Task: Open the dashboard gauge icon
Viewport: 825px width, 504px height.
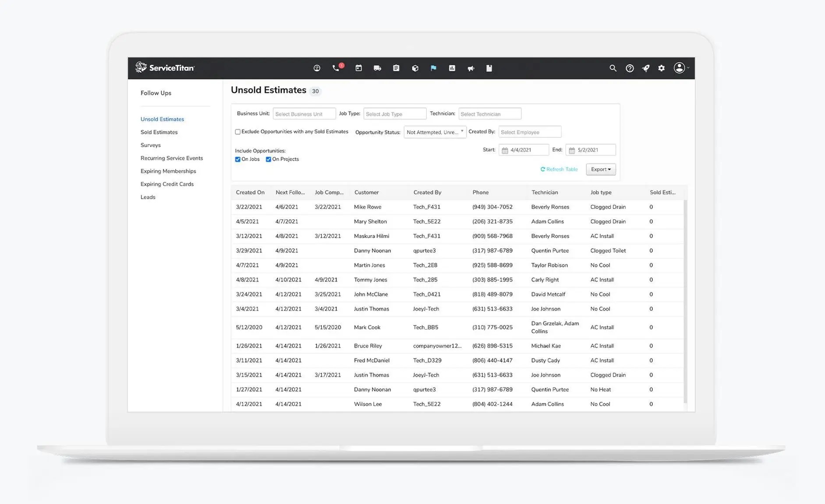Action: tap(317, 68)
